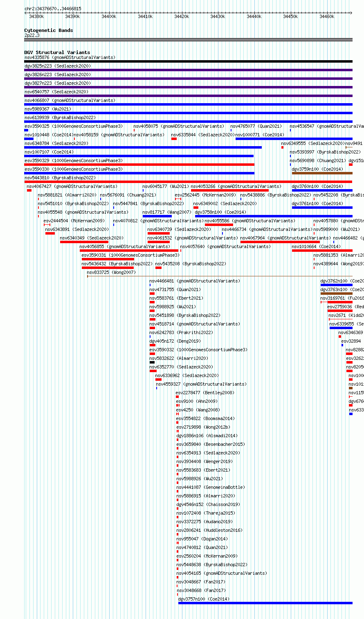Click nsv4066807 gnomADStructuralVariants label
Viewport: 364px width, 619px height.
coord(70,100)
